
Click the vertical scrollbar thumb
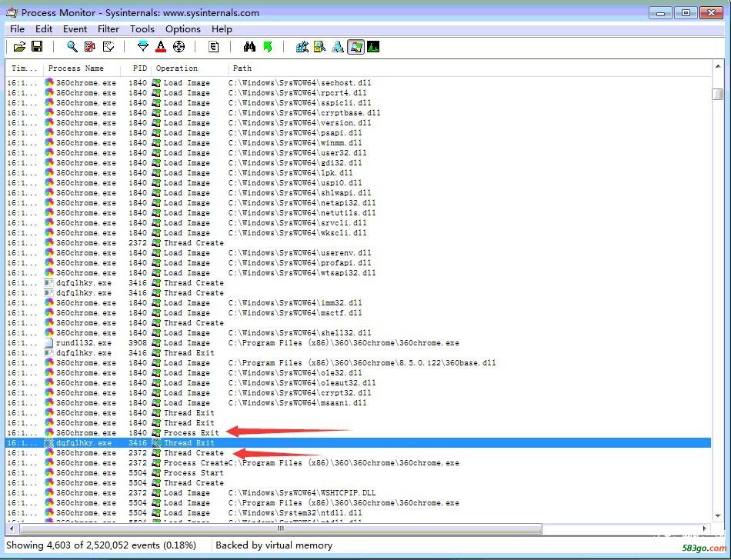[718, 93]
